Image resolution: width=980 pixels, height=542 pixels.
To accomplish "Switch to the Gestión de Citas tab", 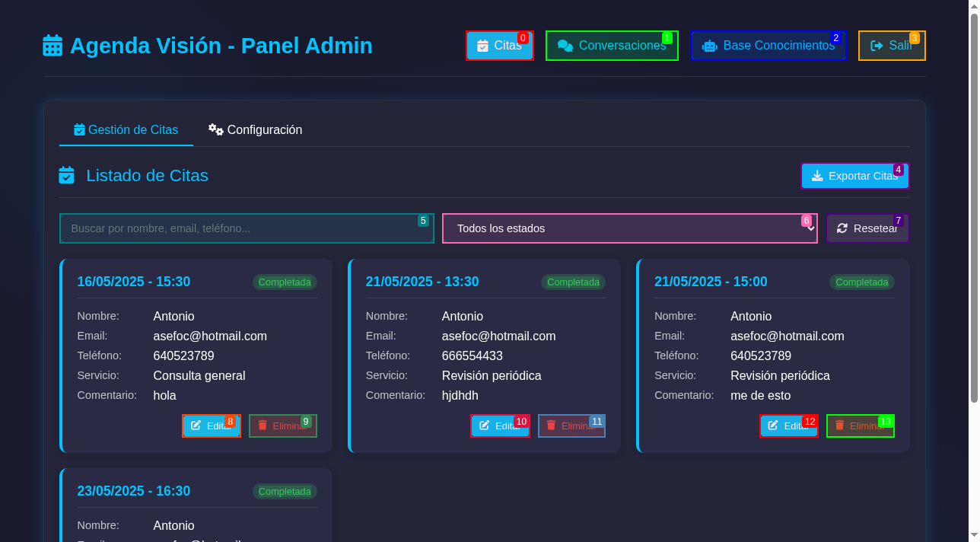I will click(126, 129).
